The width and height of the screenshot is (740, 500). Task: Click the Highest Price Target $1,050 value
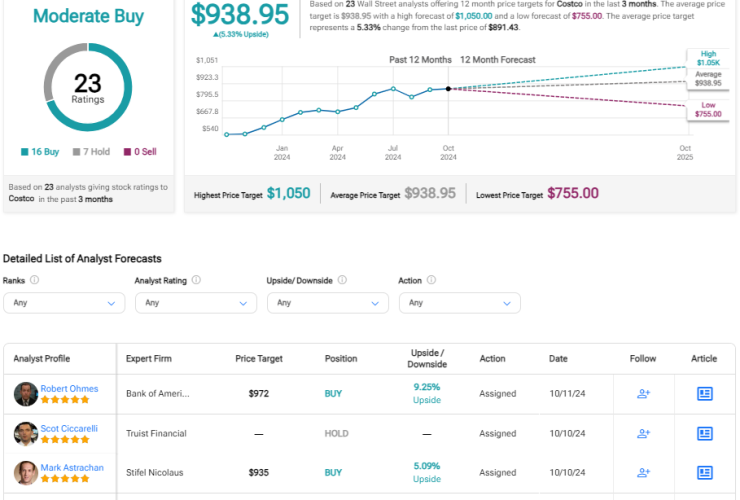[288, 193]
